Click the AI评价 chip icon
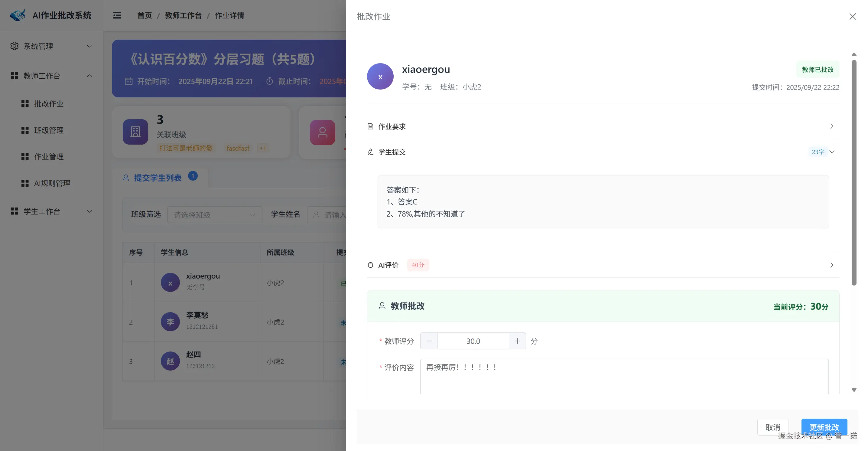This screenshot has height=451, width=868. (370, 265)
